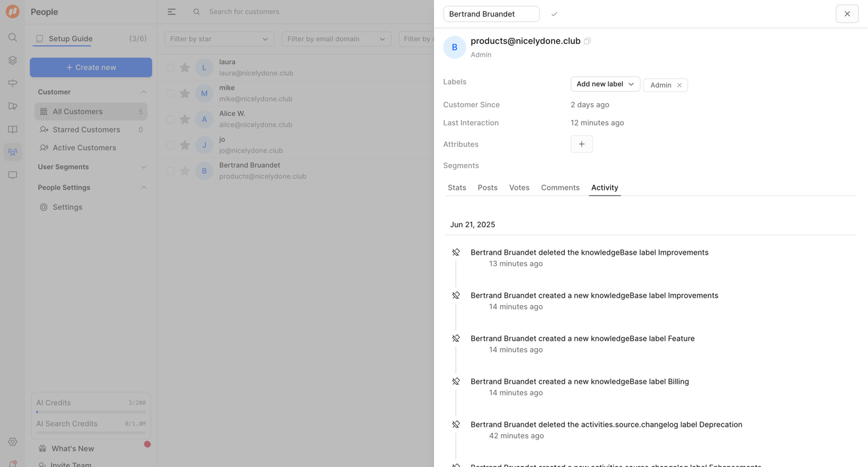Star the mike customer row
Viewport: 868px width, 467px height.
coord(185,94)
